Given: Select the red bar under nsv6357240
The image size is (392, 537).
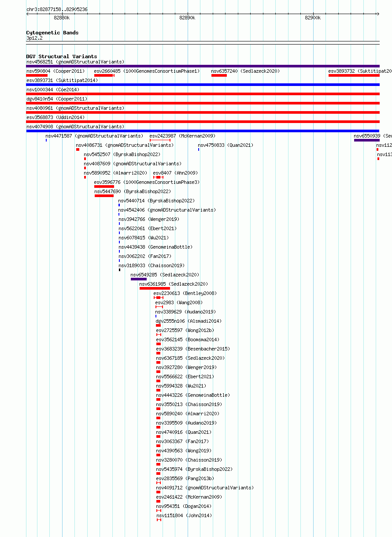Looking at the screenshot, I should pyautogui.click(x=219, y=75).
